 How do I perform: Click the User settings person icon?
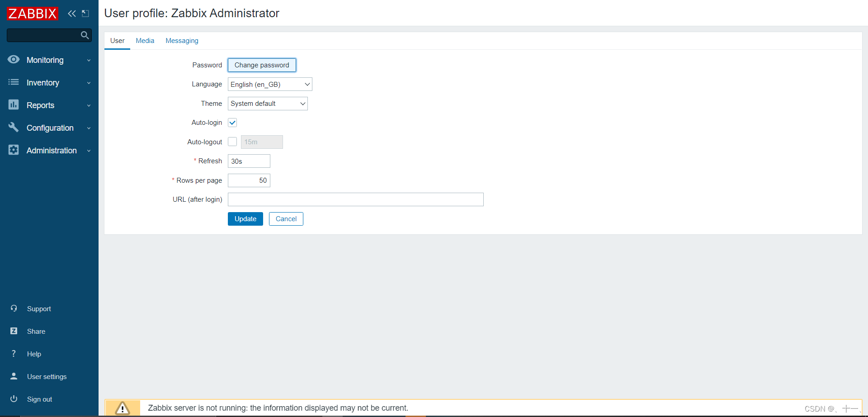coord(14,376)
